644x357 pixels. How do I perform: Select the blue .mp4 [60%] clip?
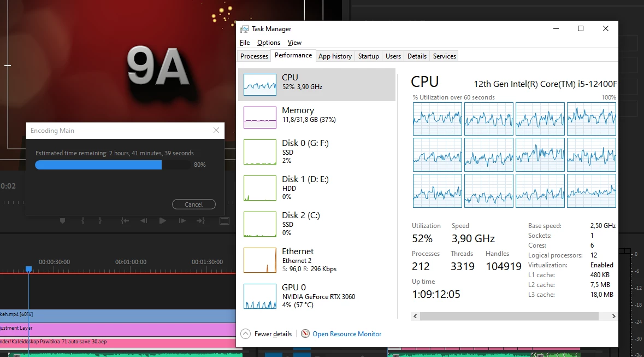point(118,315)
